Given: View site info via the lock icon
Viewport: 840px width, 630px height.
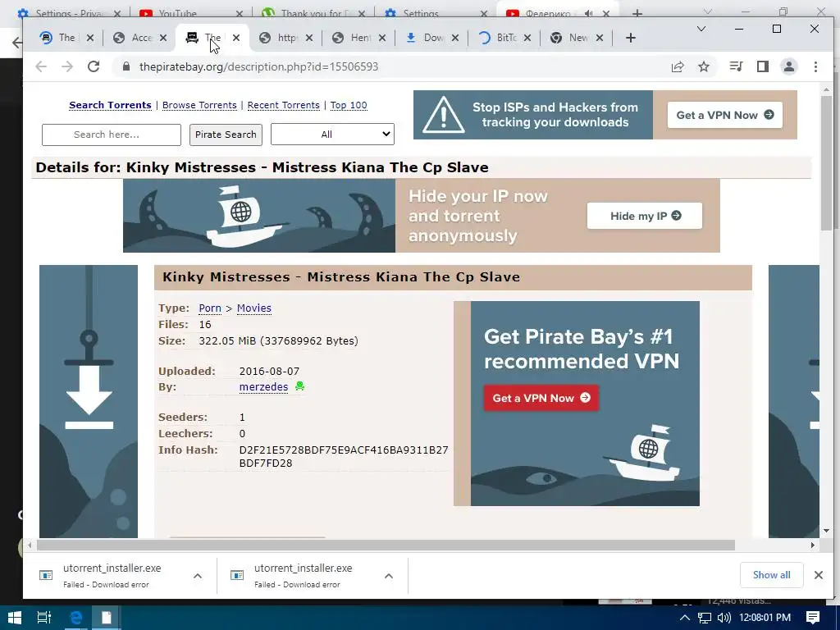Looking at the screenshot, I should 126,66.
